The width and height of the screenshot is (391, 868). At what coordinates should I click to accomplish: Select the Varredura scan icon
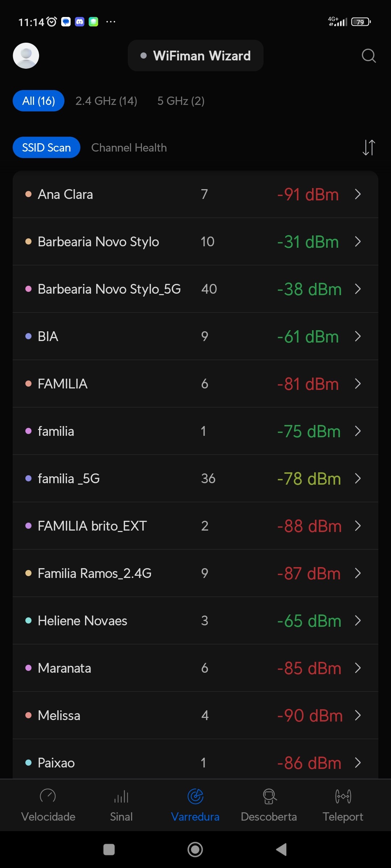pos(195,796)
